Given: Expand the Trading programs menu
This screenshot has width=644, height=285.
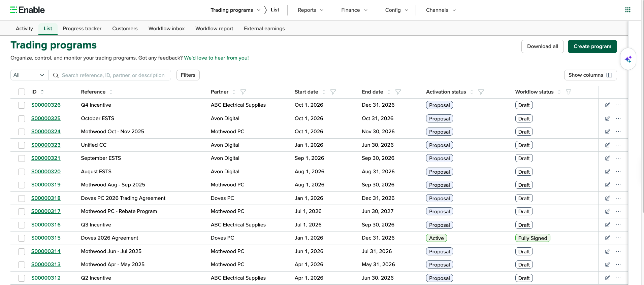Looking at the screenshot, I should [235, 10].
